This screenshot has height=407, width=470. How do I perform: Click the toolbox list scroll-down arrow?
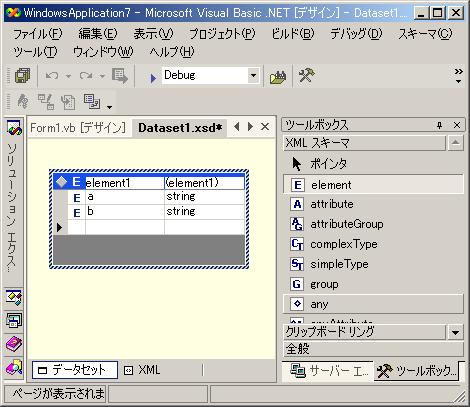pyautogui.click(x=455, y=332)
